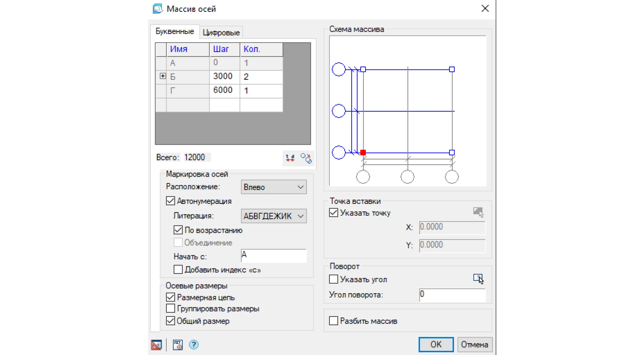Image resolution: width=644 pixels, height=355 pixels.
Task: Click the table template settings icon
Action: pyautogui.click(x=178, y=345)
